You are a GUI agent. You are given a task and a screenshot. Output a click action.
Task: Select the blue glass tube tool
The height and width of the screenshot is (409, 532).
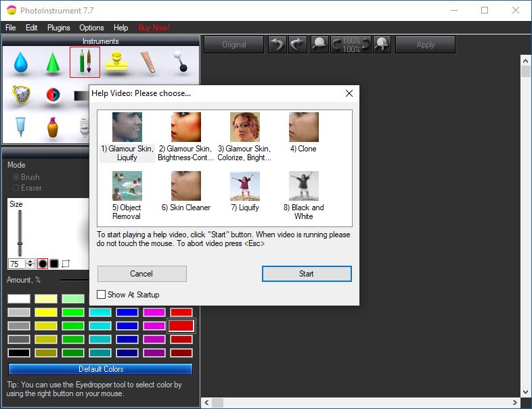pos(21,126)
